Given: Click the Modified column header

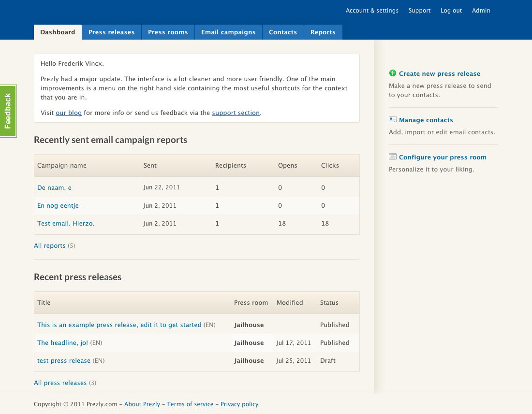Looking at the screenshot, I should pyautogui.click(x=289, y=302).
